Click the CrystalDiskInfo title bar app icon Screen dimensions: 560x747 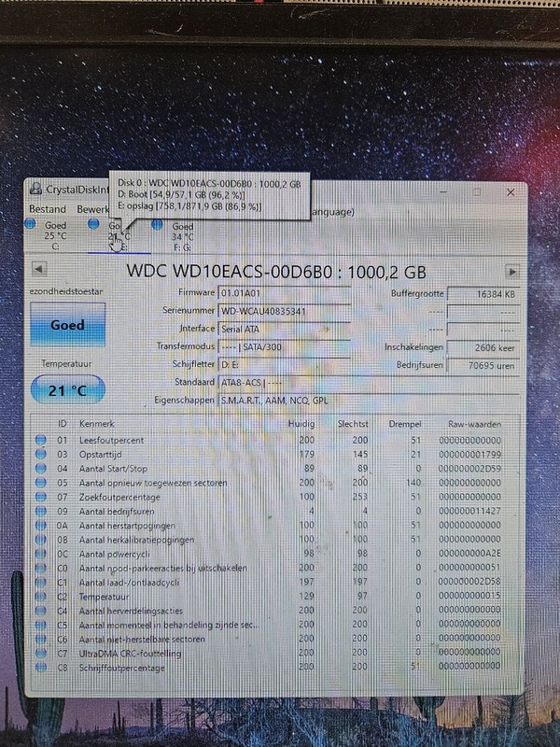tap(35, 189)
